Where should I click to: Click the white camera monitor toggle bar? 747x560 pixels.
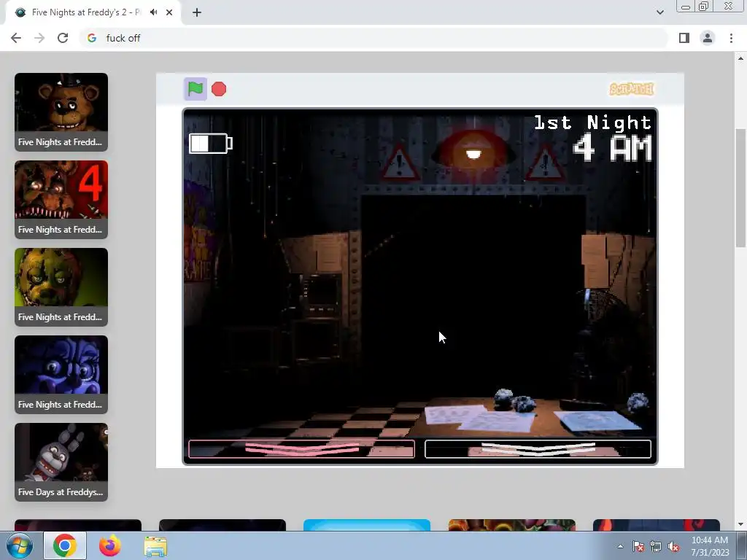click(x=538, y=449)
